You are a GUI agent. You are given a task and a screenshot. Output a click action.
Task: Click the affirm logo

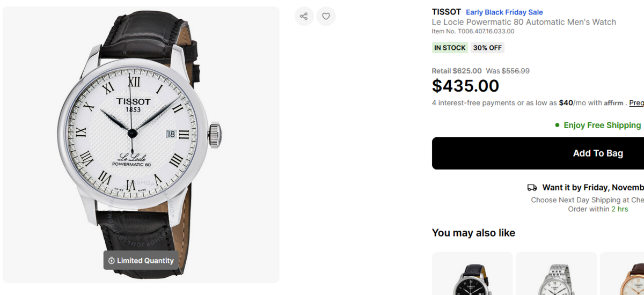pyautogui.click(x=613, y=103)
